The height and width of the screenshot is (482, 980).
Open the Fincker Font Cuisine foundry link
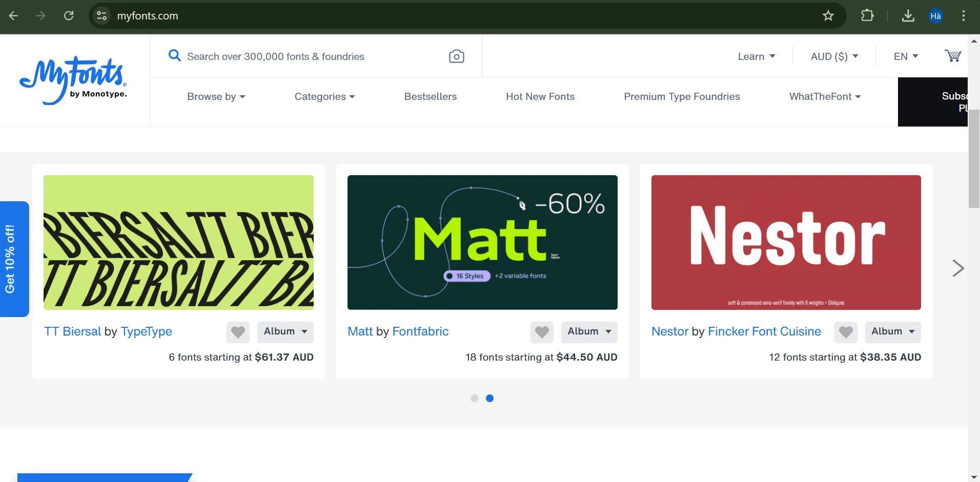pyautogui.click(x=764, y=331)
